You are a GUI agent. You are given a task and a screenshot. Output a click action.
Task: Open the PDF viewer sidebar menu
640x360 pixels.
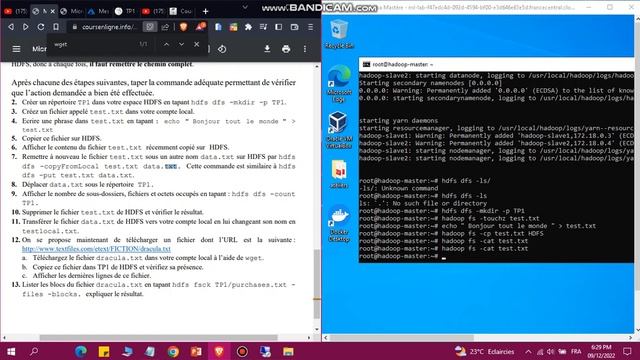(x=16, y=49)
